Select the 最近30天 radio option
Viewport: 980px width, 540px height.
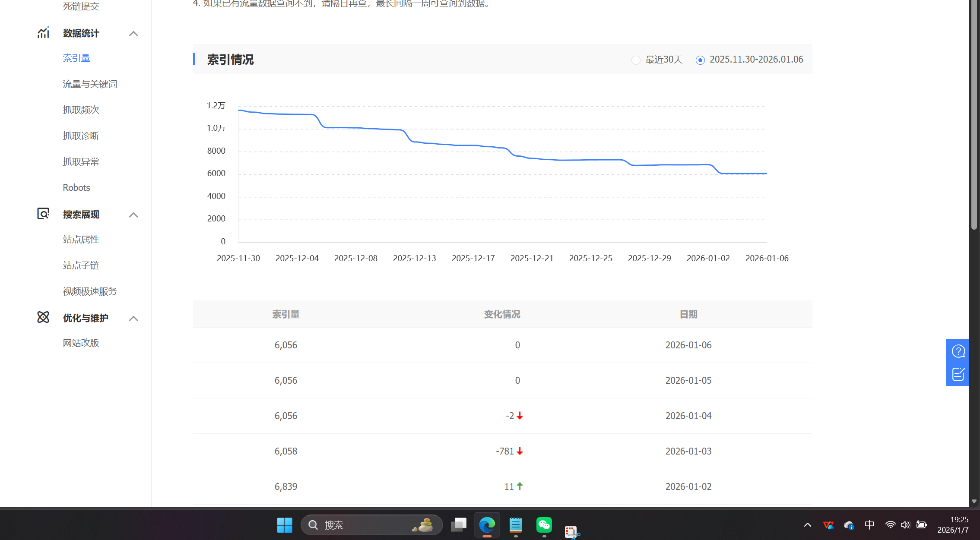(636, 60)
